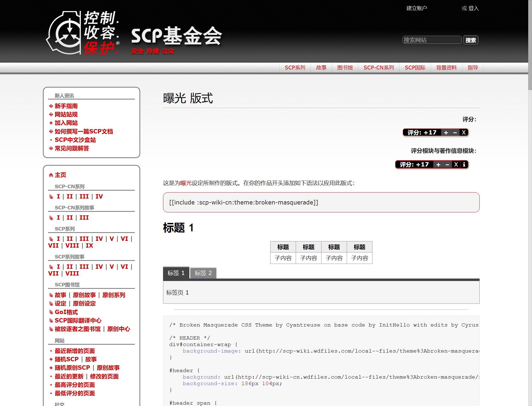
Task: Click the page vertical scrollbar thumb
Action: tap(530, 45)
